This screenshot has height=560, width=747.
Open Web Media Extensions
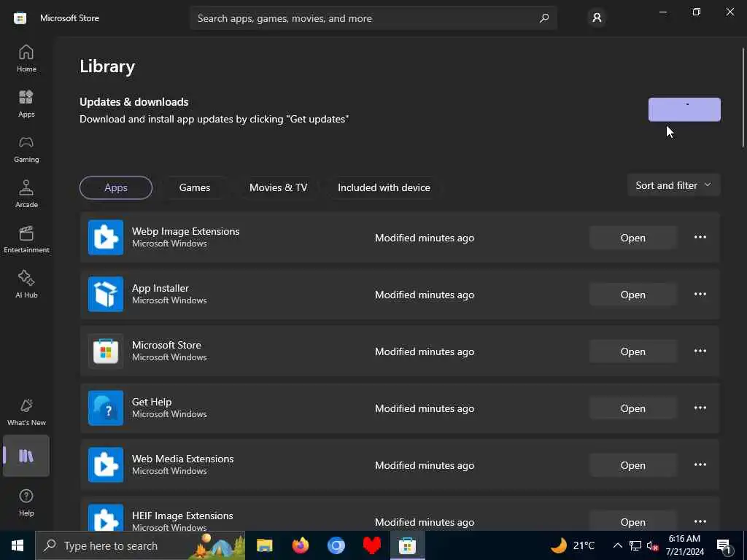pyautogui.click(x=632, y=465)
